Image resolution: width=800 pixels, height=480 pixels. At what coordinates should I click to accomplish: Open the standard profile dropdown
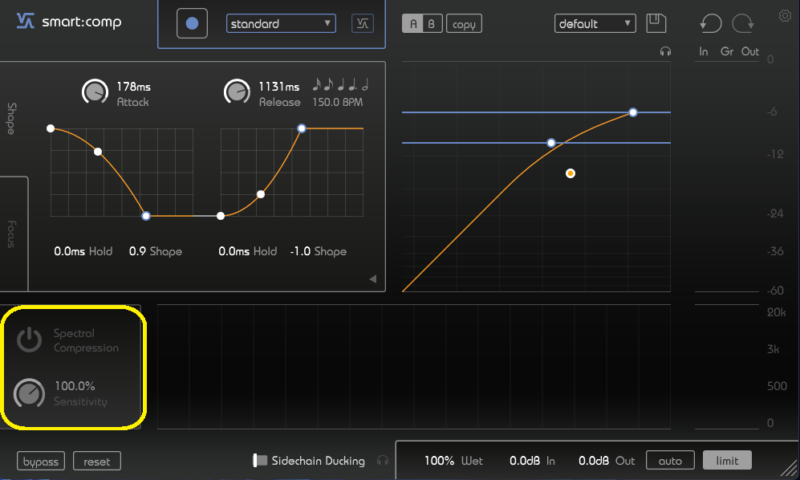coord(281,24)
